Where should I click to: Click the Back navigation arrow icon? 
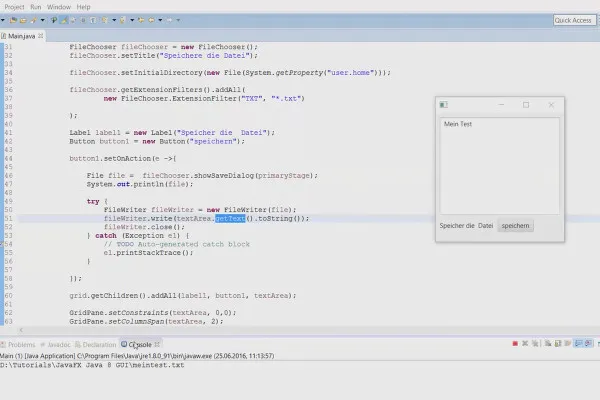[x=152, y=20]
